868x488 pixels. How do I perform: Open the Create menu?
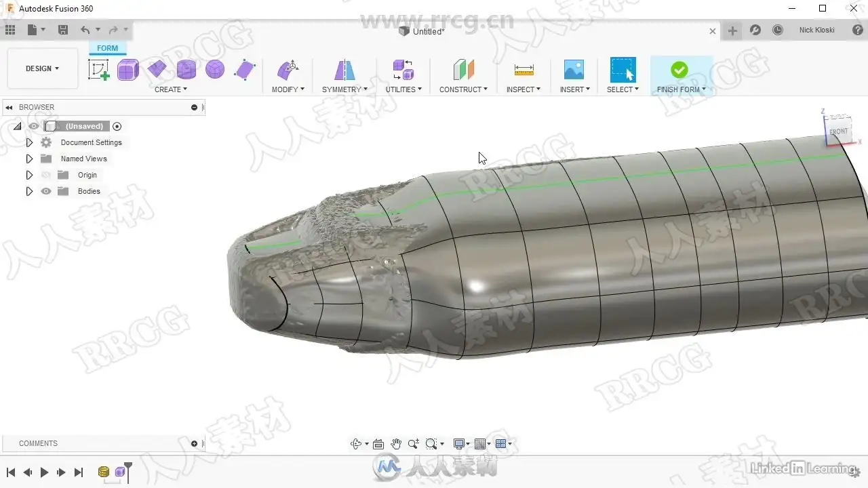(x=171, y=89)
